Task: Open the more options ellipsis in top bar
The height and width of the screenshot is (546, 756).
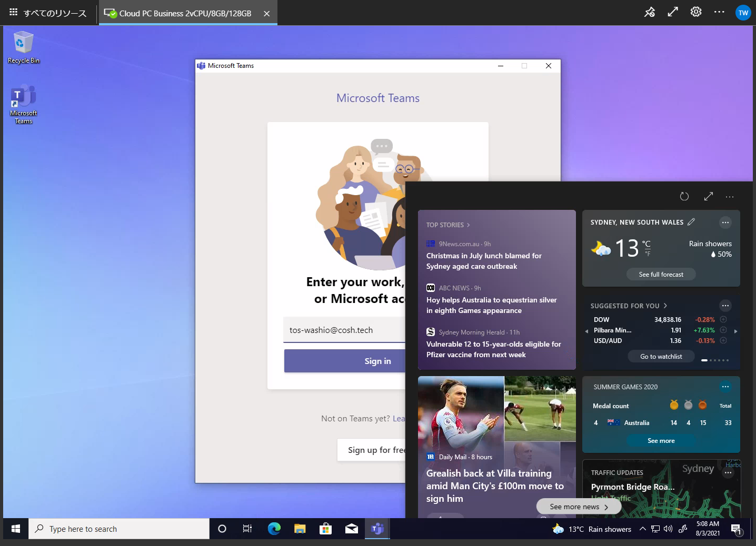Action: [719, 12]
